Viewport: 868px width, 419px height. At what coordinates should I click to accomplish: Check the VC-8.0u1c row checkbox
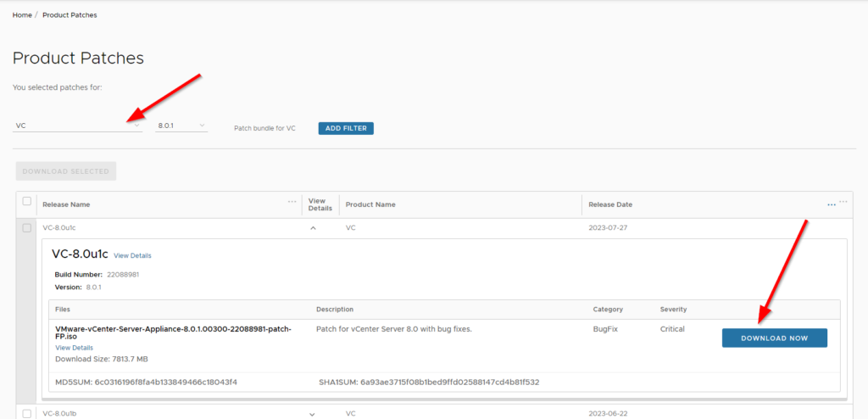click(26, 228)
